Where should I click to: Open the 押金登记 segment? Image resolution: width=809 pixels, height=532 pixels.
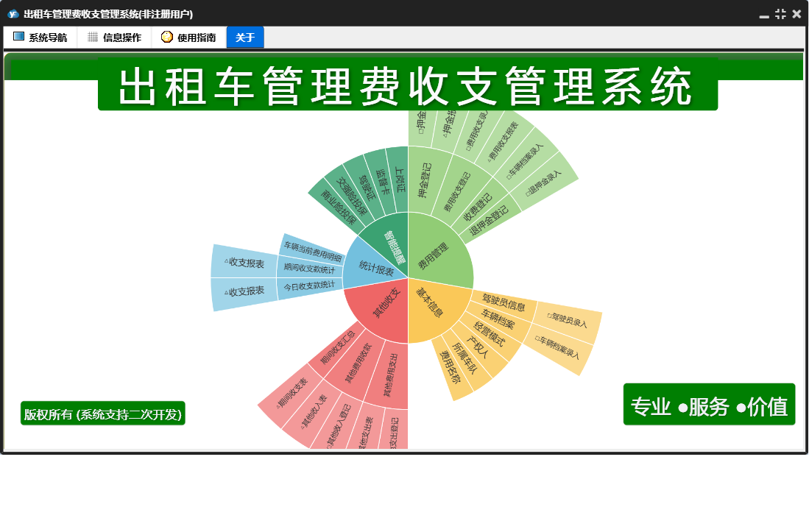coord(426,180)
